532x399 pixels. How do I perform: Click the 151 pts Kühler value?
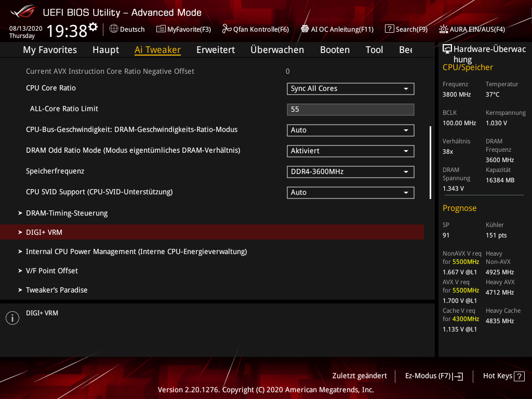coord(496,235)
